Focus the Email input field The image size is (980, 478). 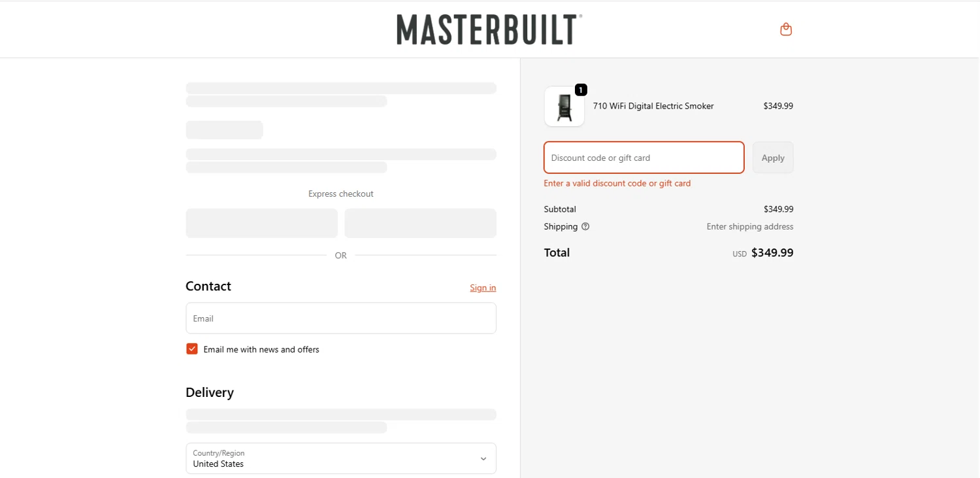pyautogui.click(x=341, y=318)
